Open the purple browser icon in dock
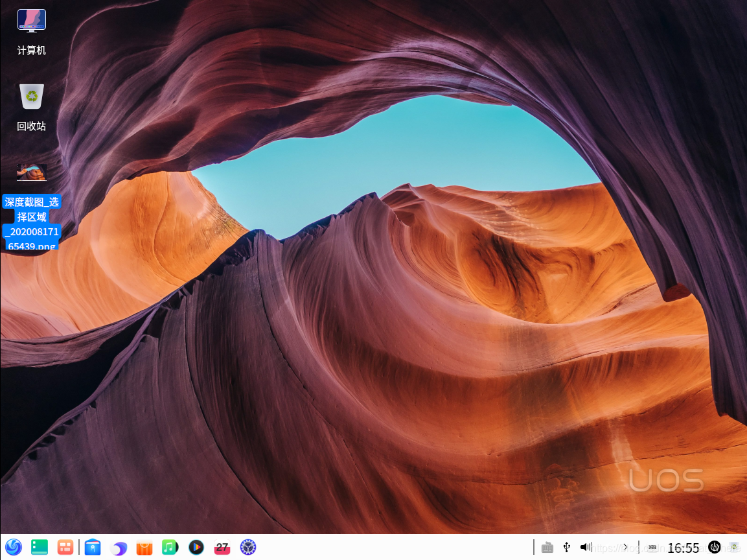This screenshot has width=747, height=560. pyautogui.click(x=119, y=548)
